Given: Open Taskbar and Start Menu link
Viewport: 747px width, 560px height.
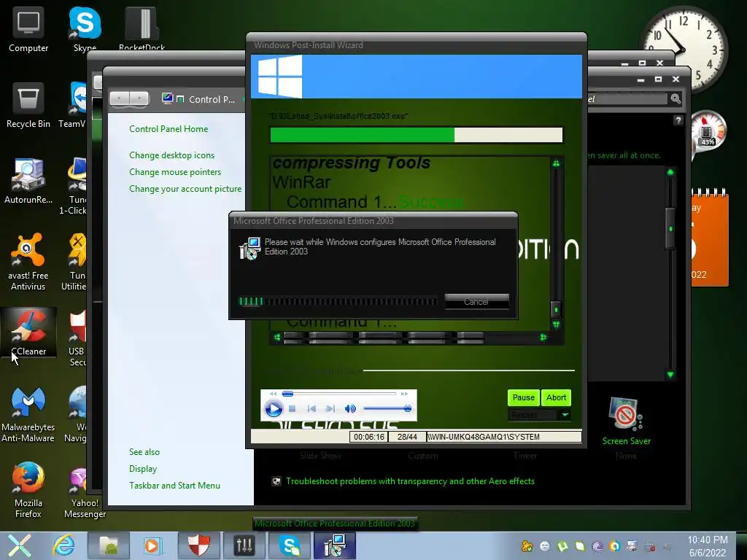Looking at the screenshot, I should click(174, 485).
